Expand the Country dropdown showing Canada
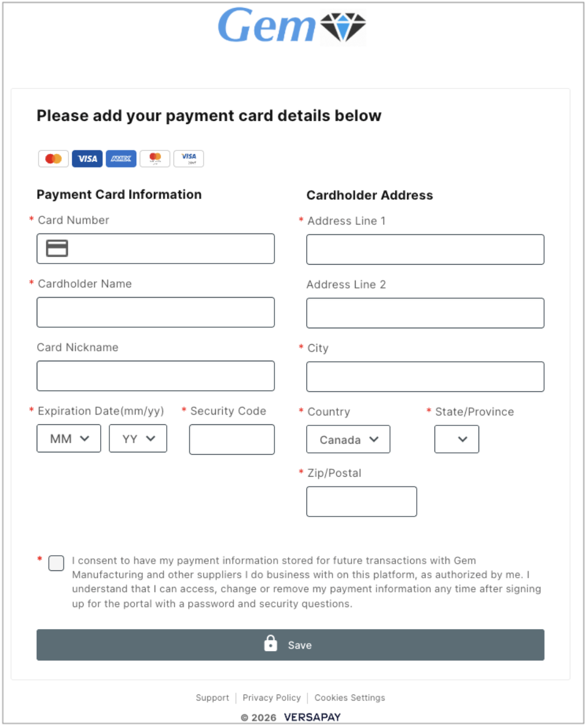Image resolution: width=588 pixels, height=725 pixels. pyautogui.click(x=348, y=440)
